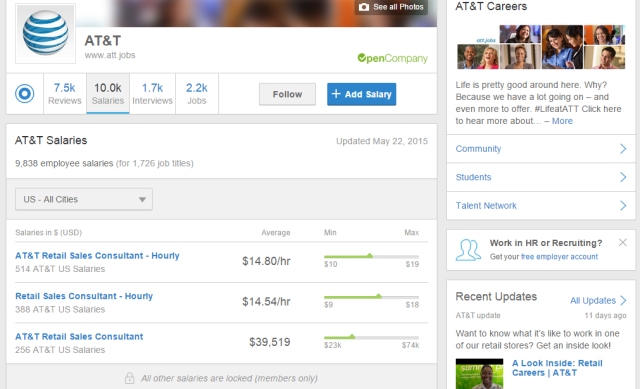Click the padlock icon for locked salaries
This screenshot has height=389, width=640.
[129, 378]
